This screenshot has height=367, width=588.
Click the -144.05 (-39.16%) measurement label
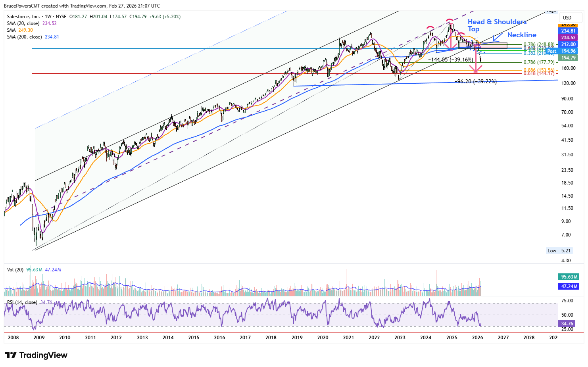[451, 60]
